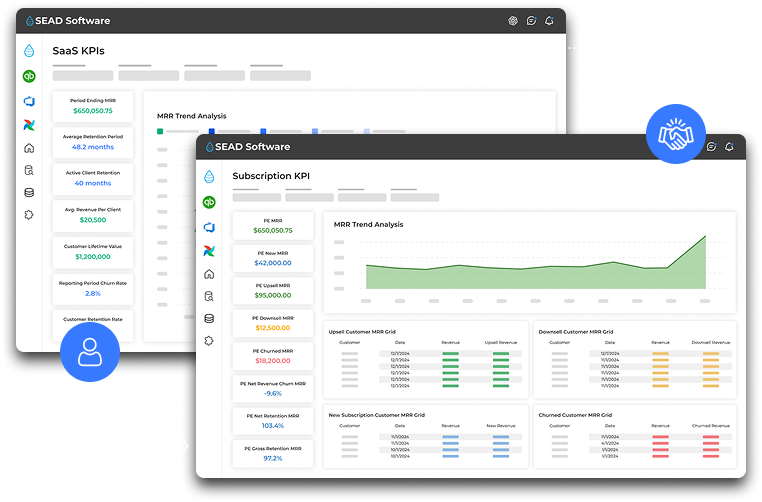Open the database stack icon in Subscription KPI sidebar
This screenshot has width=762, height=502.
[209, 318]
